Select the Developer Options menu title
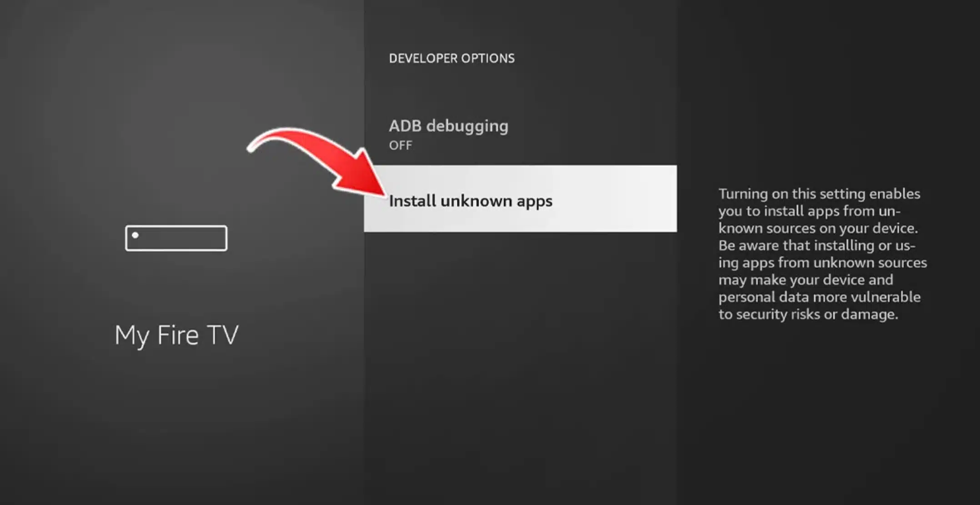This screenshot has width=980, height=505. click(x=452, y=58)
